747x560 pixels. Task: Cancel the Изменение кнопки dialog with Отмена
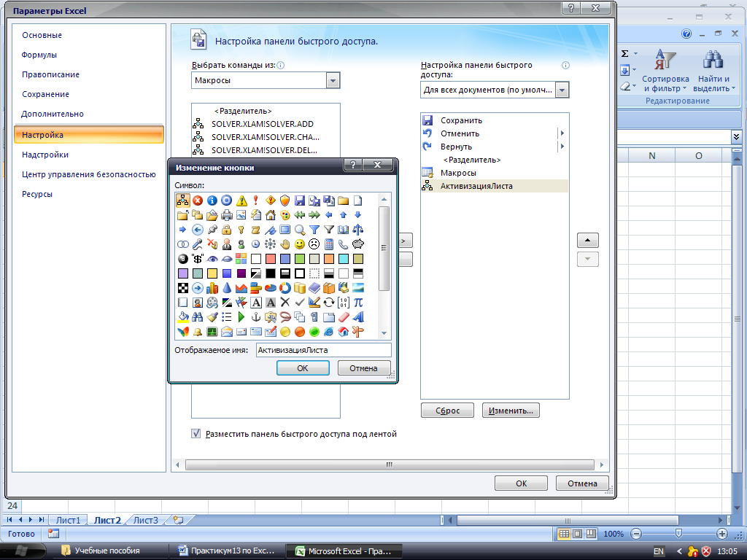(363, 368)
